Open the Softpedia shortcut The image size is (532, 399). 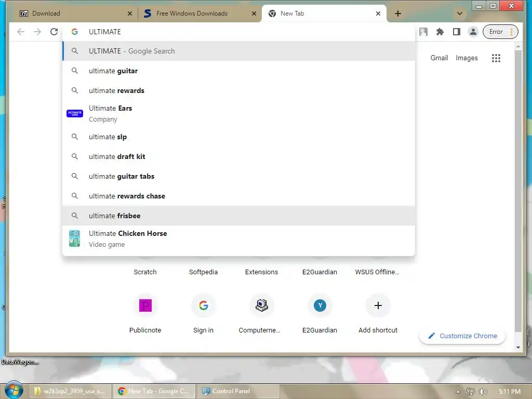[203, 272]
